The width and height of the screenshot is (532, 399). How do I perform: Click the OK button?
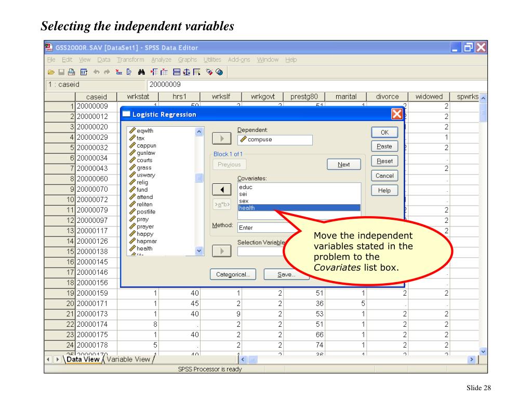click(384, 132)
